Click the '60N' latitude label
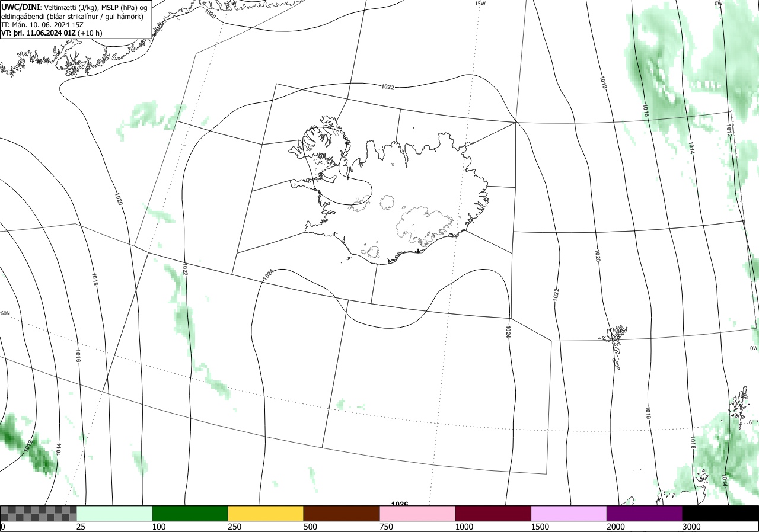Screen dimensions: 759x532 click(x=5, y=313)
